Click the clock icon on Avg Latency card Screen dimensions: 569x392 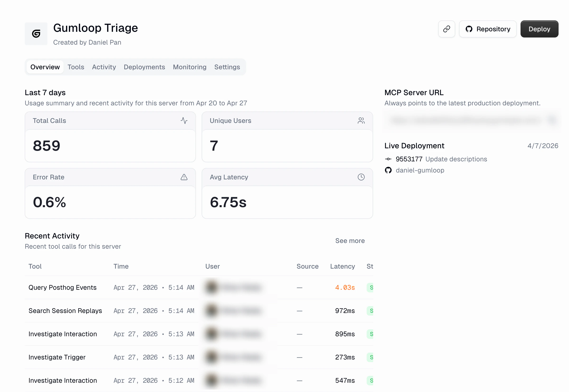tap(361, 177)
